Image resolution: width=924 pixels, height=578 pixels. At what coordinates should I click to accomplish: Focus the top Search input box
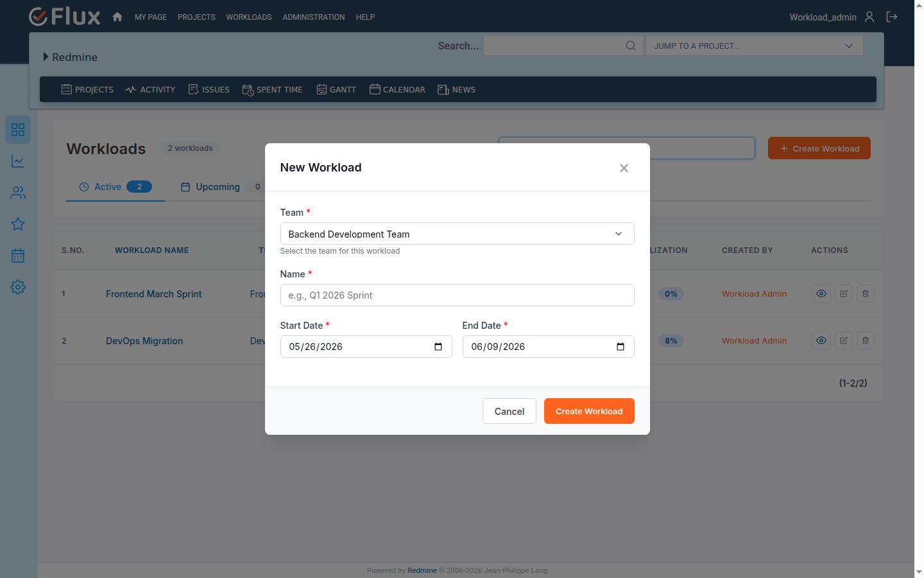click(563, 46)
